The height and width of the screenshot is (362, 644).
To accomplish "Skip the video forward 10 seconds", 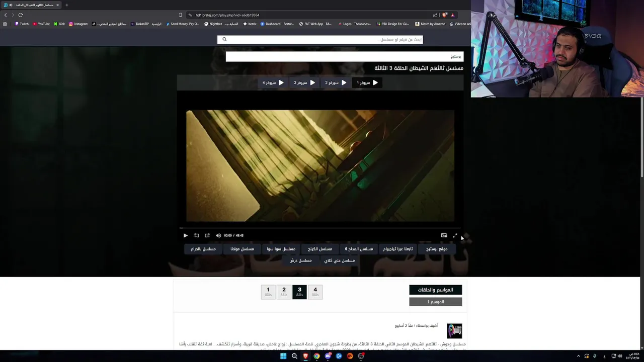I will coord(207,235).
